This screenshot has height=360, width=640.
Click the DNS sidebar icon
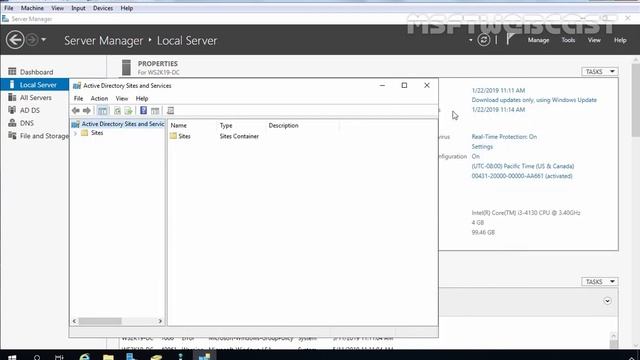[12, 123]
